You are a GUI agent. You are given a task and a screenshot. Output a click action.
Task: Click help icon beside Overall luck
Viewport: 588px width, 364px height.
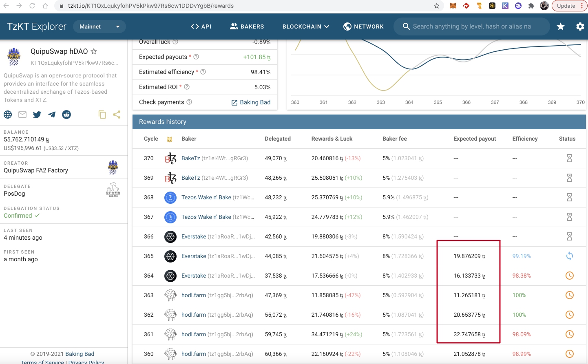click(x=175, y=42)
